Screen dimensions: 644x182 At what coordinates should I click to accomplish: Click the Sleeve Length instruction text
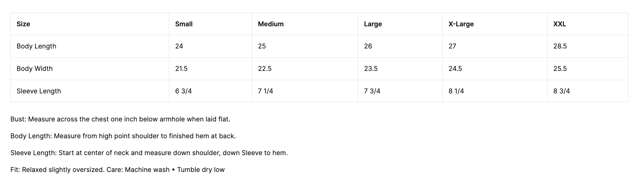[x=149, y=153]
